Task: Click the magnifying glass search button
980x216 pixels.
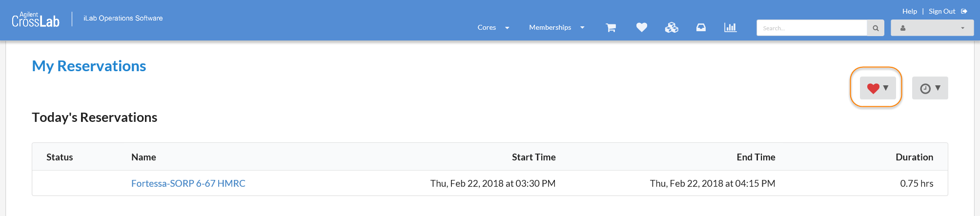Action: [x=876, y=28]
